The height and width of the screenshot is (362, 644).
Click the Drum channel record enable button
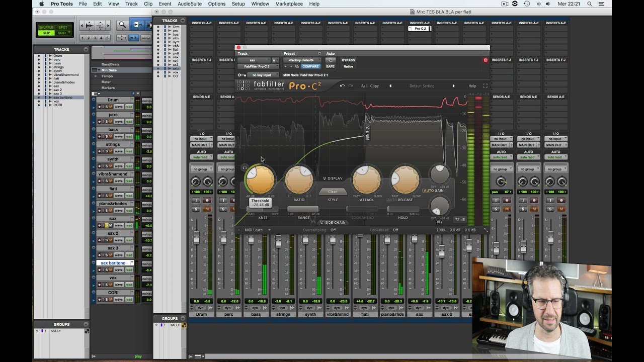207,200
